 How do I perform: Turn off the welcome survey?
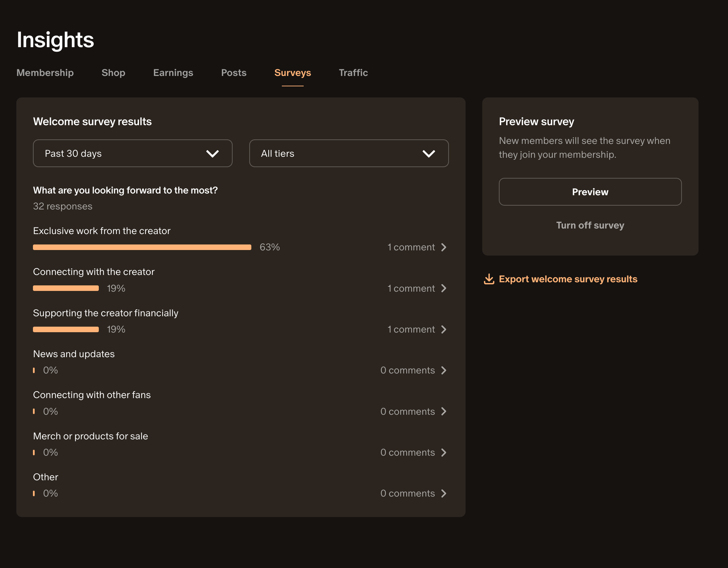pyautogui.click(x=590, y=225)
